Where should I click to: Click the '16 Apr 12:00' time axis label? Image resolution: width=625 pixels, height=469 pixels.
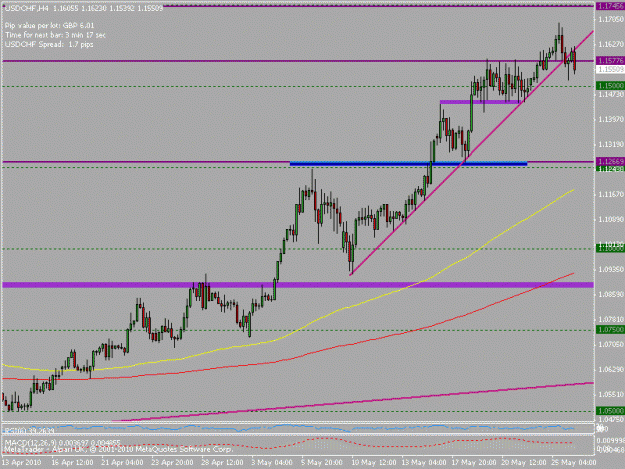[x=73, y=462]
